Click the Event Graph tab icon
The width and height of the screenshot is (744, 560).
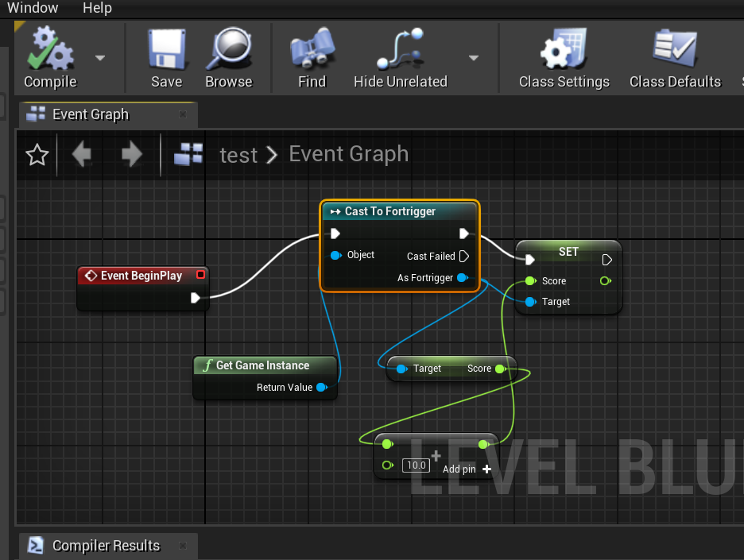click(36, 114)
